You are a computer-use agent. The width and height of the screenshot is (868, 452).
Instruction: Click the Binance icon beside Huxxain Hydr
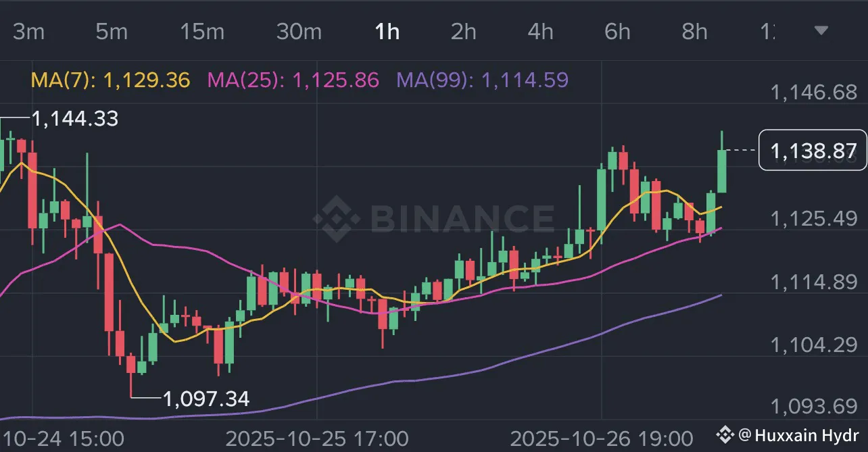725,434
